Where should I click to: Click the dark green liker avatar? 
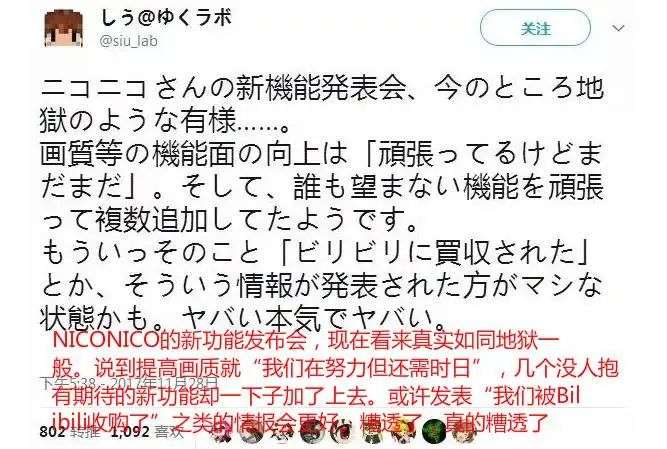[x=434, y=432]
